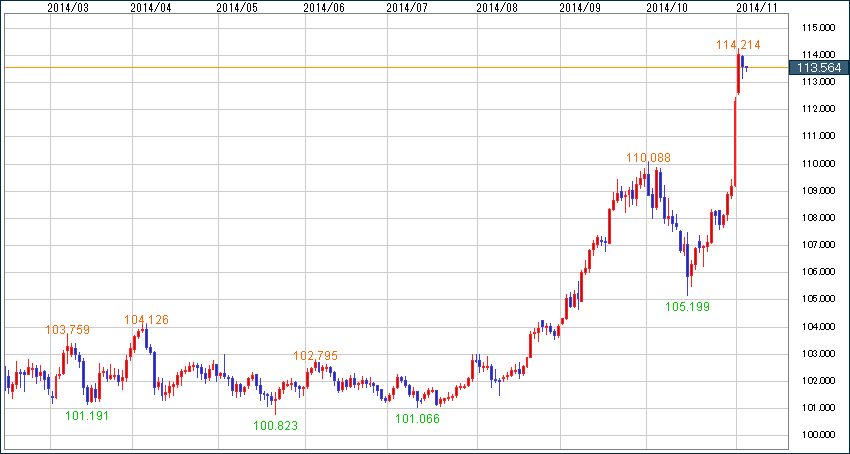Click the 2014/03 date label
The image size is (850, 454).
point(68,8)
